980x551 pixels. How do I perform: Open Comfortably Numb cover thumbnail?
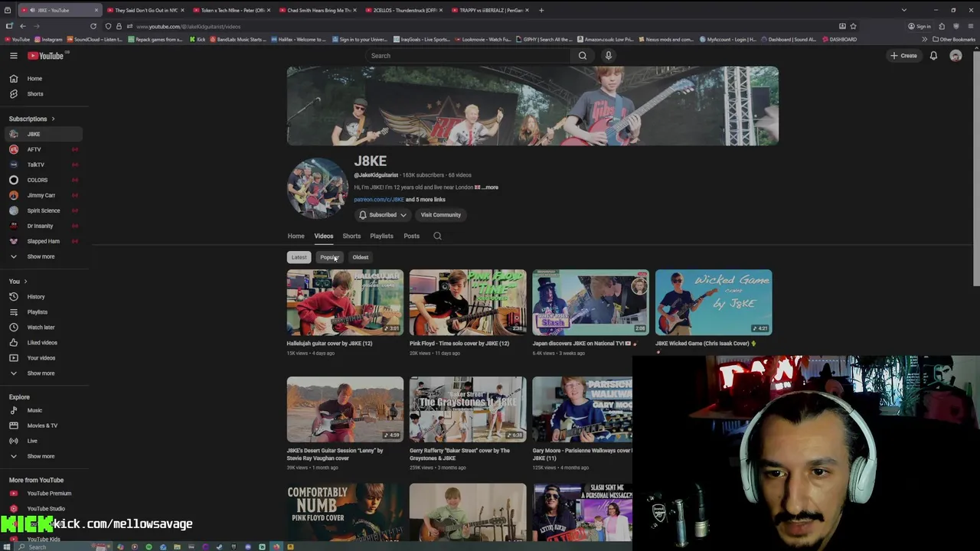(x=345, y=513)
